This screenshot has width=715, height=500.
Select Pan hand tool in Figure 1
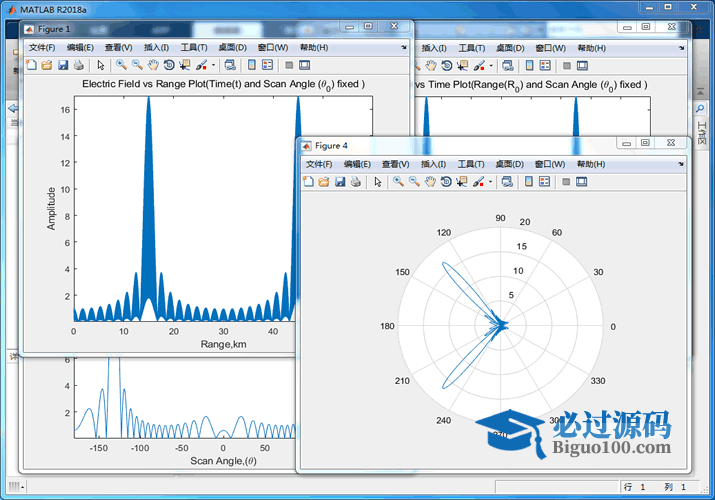pos(153,65)
